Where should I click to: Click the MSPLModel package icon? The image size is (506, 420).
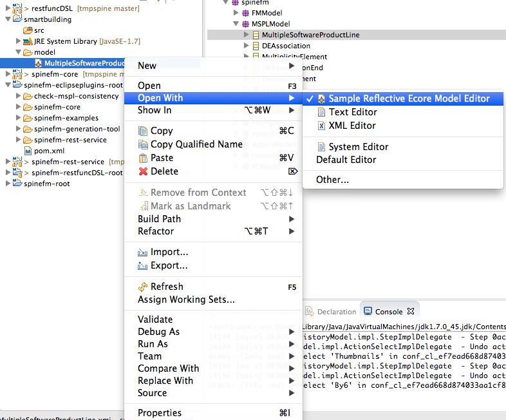pos(245,24)
